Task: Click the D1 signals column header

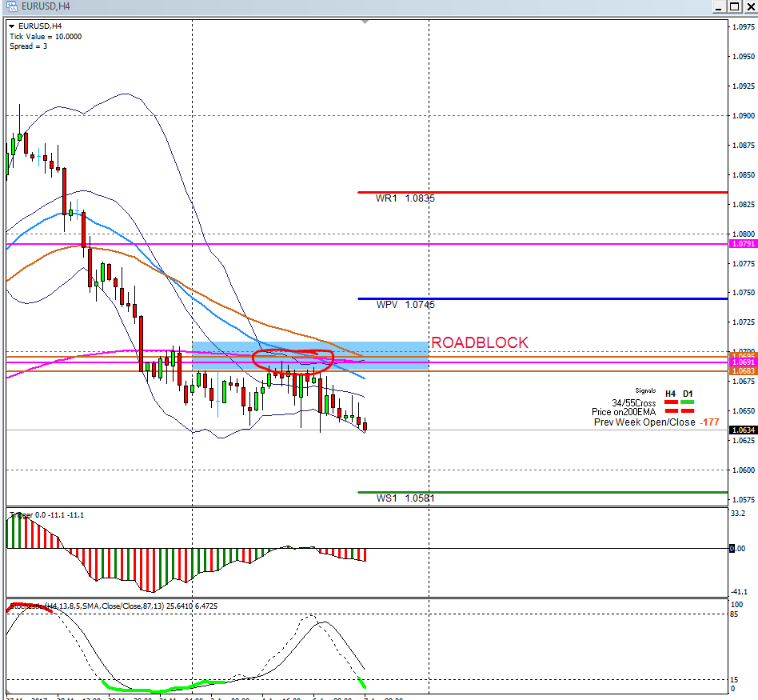Action: (x=688, y=394)
